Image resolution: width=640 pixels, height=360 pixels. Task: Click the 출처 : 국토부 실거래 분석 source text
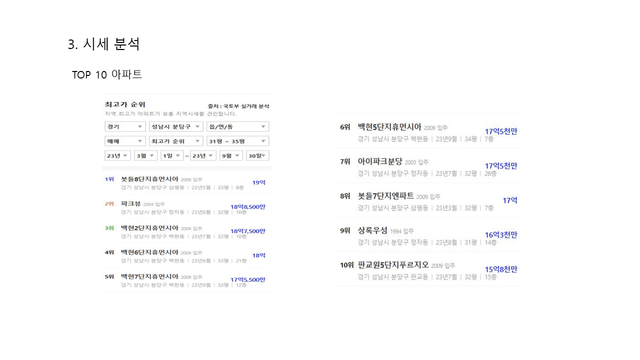tap(238, 106)
